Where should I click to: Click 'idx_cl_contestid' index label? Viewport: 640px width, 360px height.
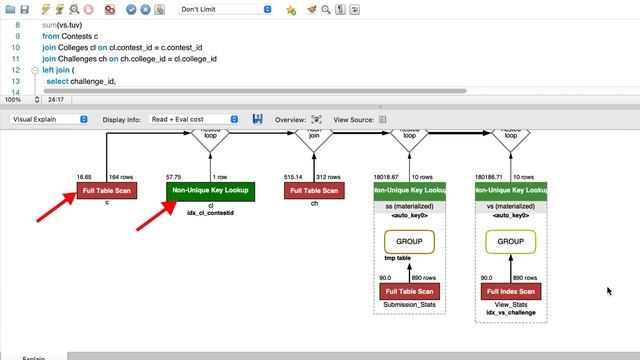click(x=210, y=213)
